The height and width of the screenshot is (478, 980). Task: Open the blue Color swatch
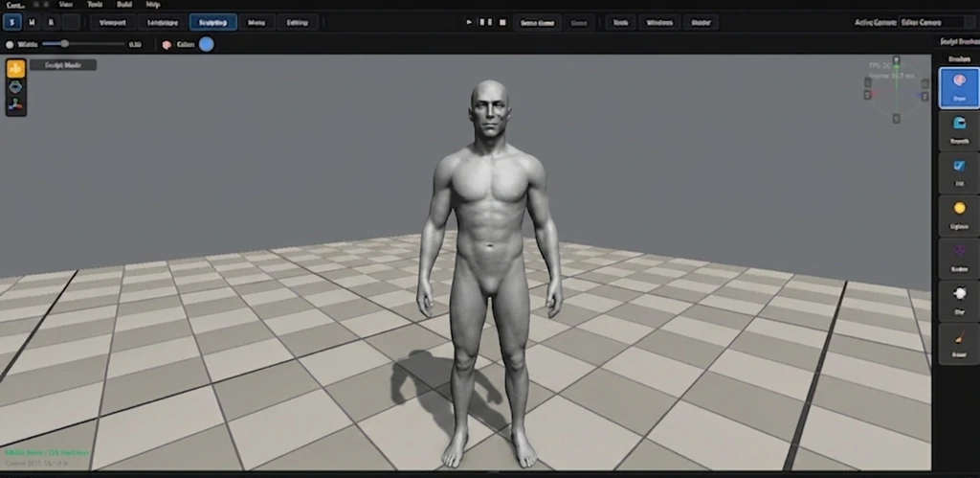(x=207, y=44)
